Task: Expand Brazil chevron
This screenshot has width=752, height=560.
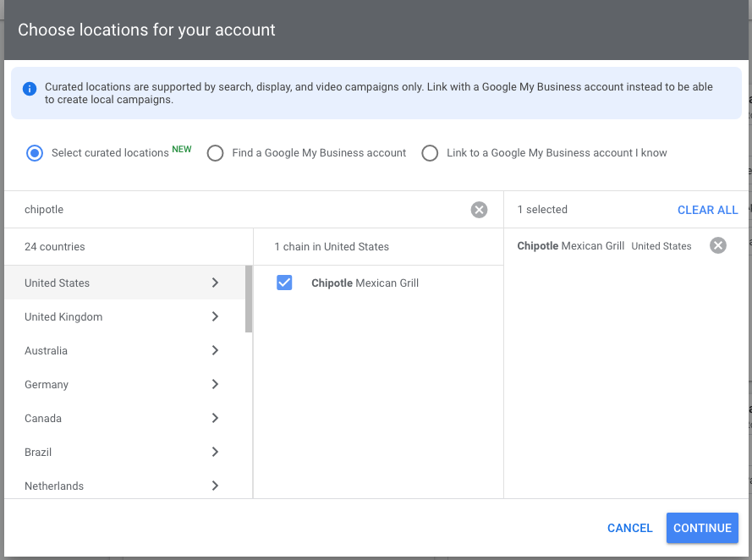Action: coord(215,452)
